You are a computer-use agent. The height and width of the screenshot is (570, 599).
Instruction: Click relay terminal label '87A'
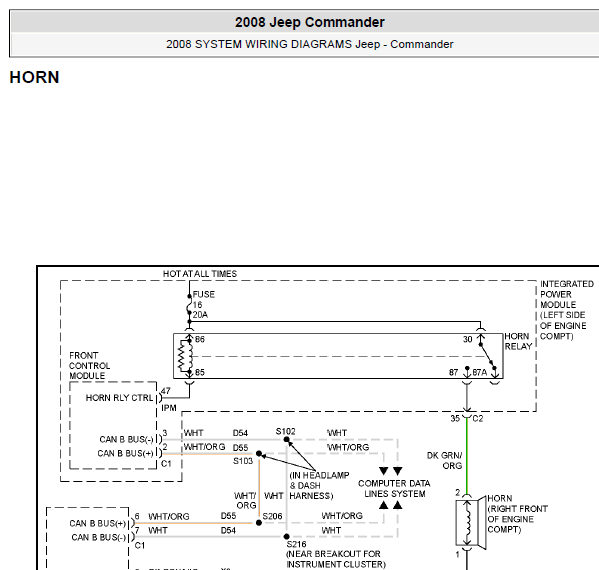(x=480, y=372)
